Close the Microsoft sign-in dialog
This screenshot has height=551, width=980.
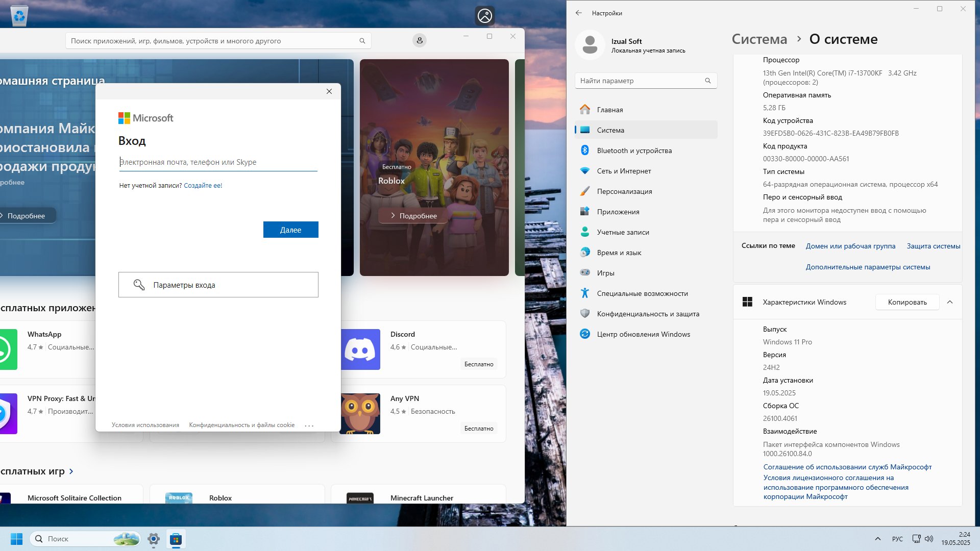tap(329, 91)
